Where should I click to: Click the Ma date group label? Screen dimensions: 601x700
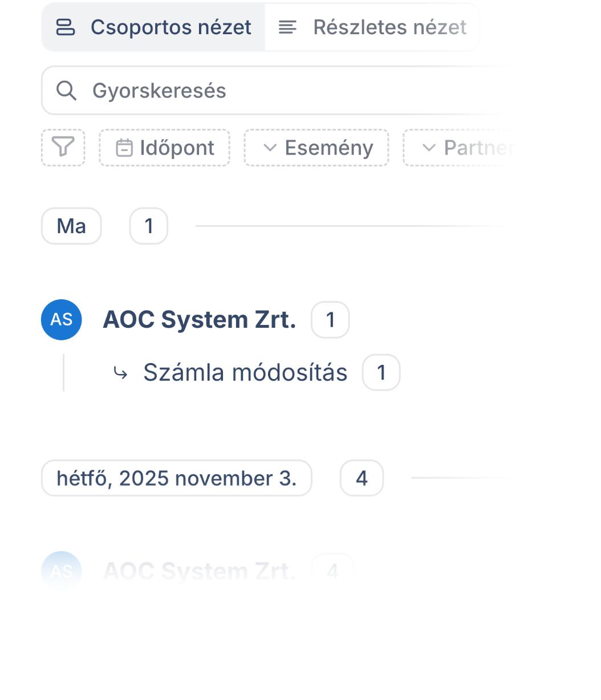(x=71, y=226)
